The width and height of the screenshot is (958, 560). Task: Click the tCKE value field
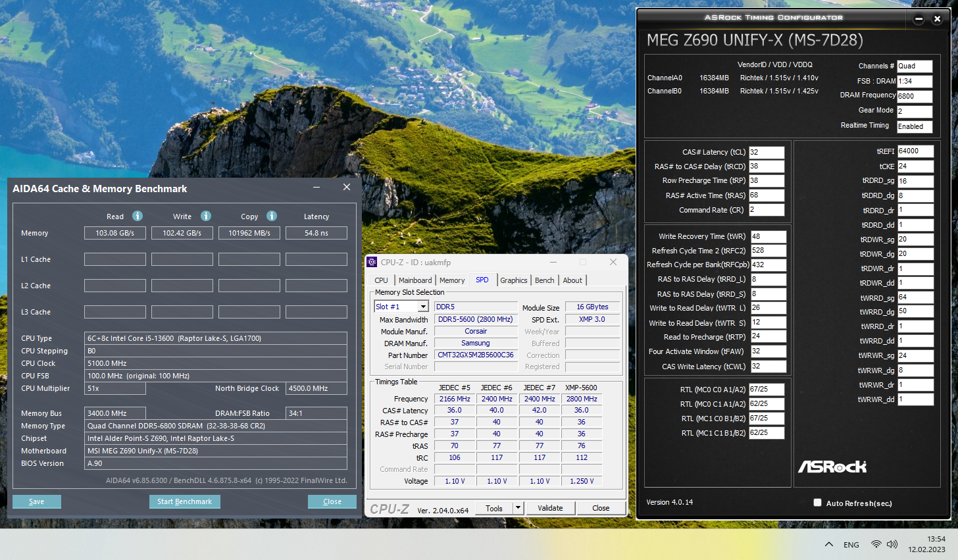[x=915, y=166]
